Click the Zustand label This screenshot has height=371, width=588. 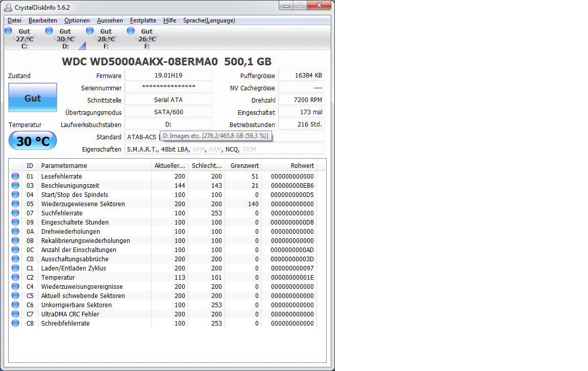click(19, 76)
